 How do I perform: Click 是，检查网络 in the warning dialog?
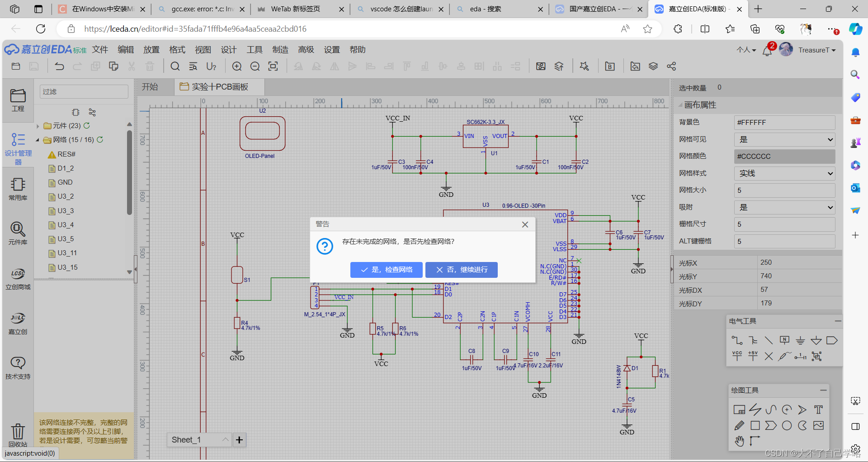pyautogui.click(x=386, y=270)
